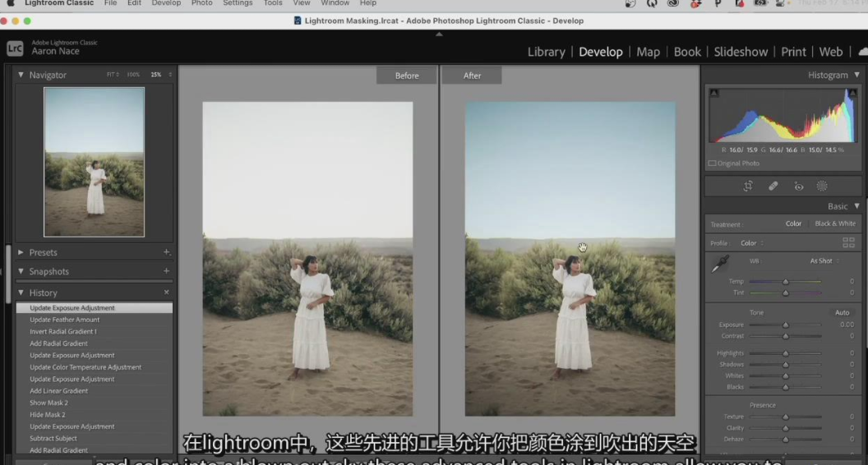Screen dimensions: 868x465
Task: Switch to the Print module
Action: (x=793, y=52)
